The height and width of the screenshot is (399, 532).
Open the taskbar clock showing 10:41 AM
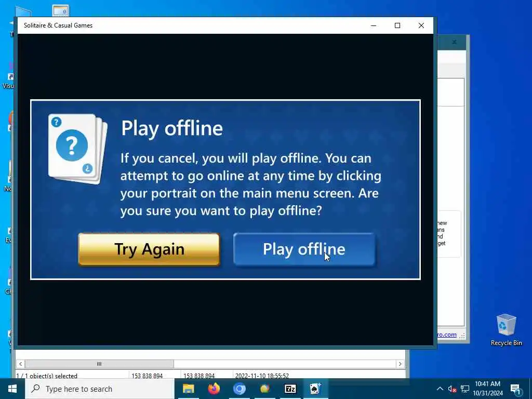(x=487, y=389)
